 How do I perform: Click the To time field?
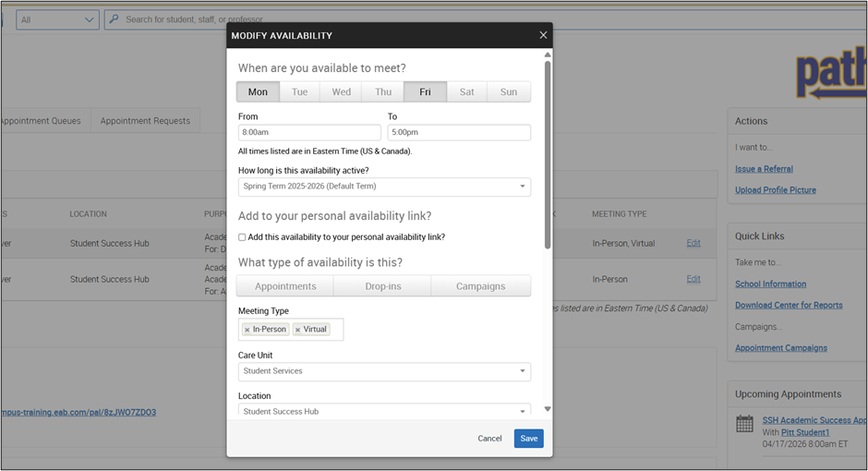coord(459,132)
